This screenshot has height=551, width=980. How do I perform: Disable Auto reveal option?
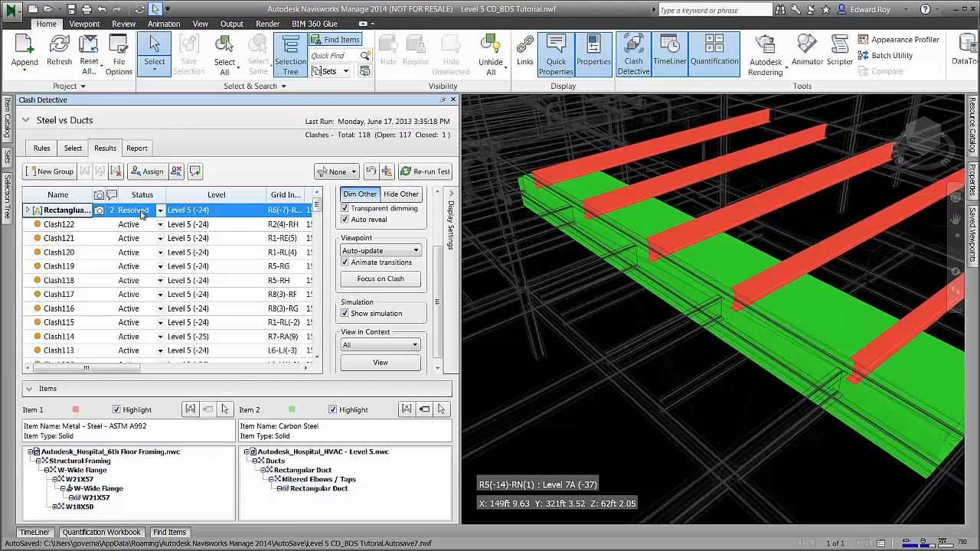(345, 220)
